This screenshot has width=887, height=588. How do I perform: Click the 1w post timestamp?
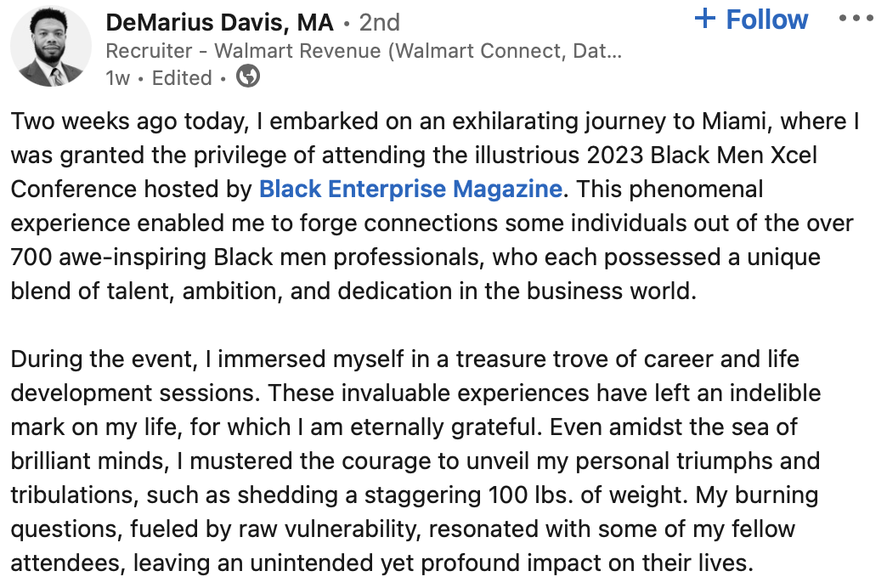click(x=118, y=78)
